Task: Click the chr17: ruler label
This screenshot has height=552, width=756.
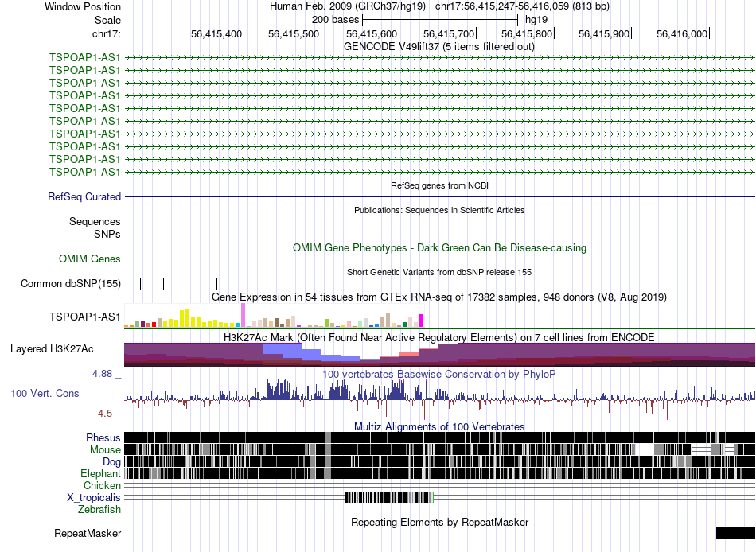Action: [x=106, y=33]
